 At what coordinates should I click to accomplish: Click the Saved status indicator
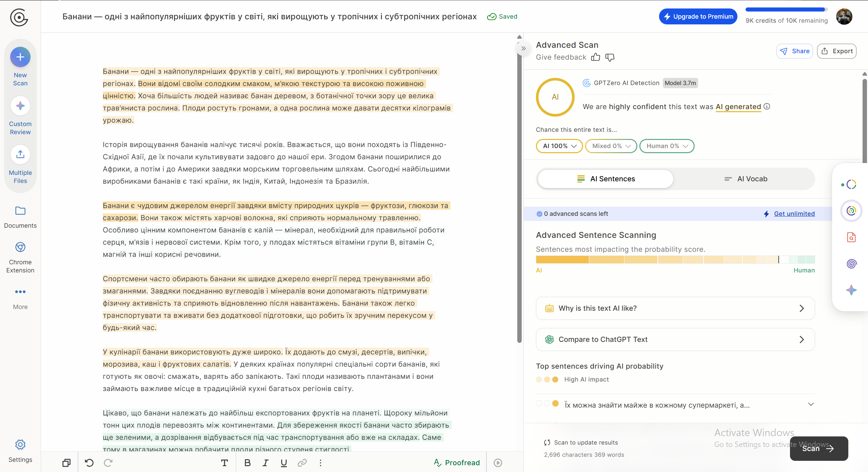tap(502, 17)
